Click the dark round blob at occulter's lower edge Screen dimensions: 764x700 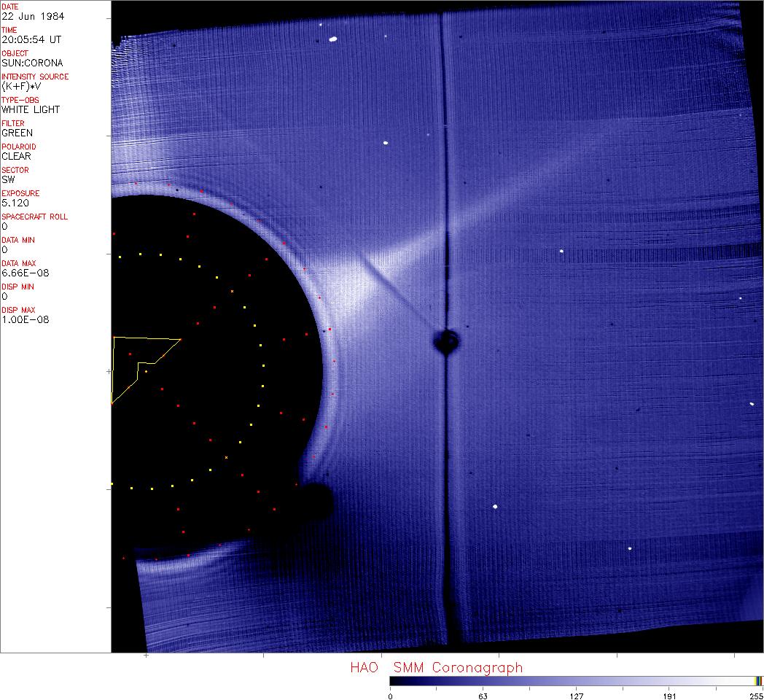tap(314, 502)
